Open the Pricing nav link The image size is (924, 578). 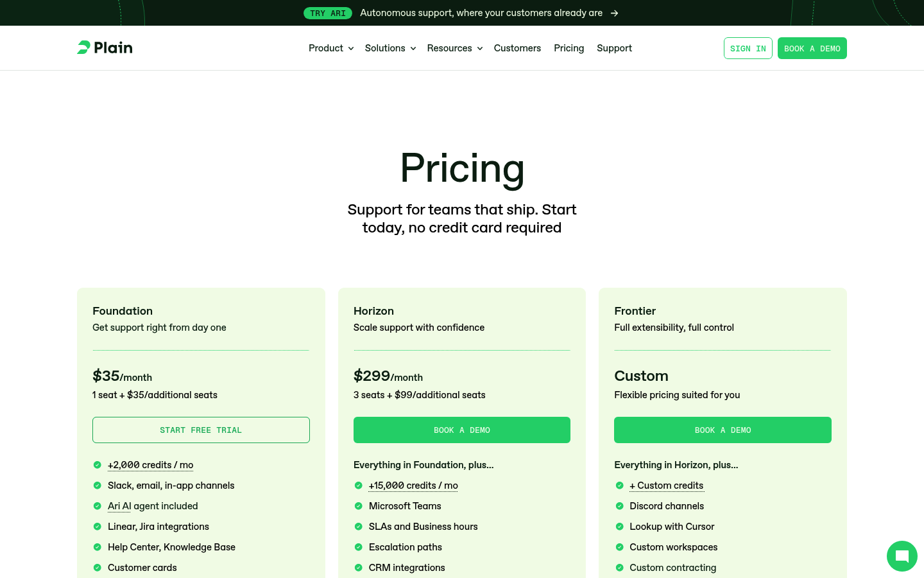(569, 48)
